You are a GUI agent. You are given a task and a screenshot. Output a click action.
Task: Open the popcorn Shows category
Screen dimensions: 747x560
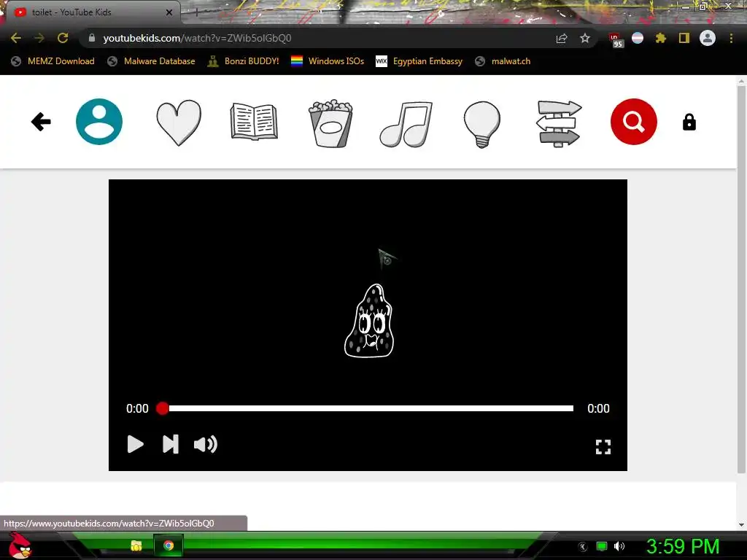[x=330, y=123]
